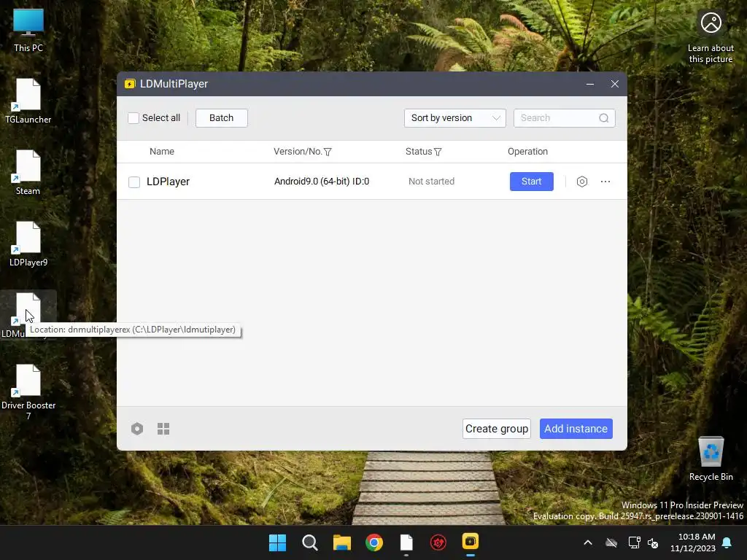This screenshot has width=747, height=560.
Task: Click Learn about this picture icon
Action: [x=711, y=37]
